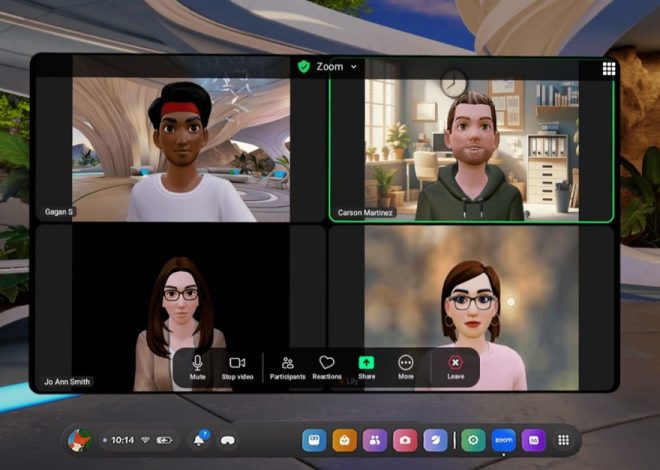Switch to the Zoom app in dock
The image size is (660, 470).
tap(503, 441)
